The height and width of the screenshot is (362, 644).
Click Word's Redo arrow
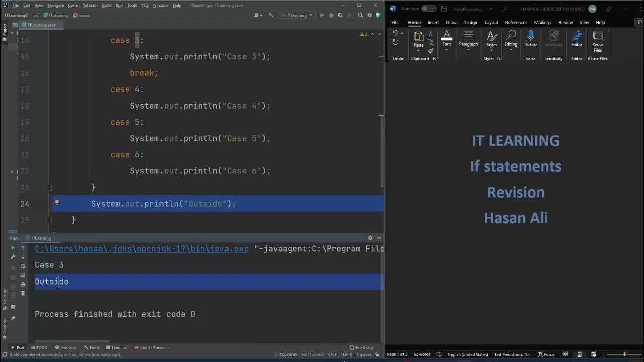pyautogui.click(x=395, y=42)
